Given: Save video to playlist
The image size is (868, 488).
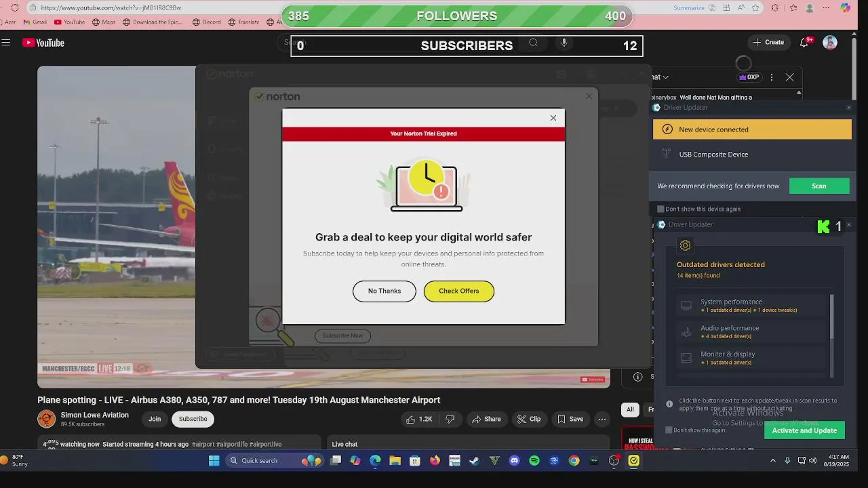Looking at the screenshot, I should coord(570,420).
